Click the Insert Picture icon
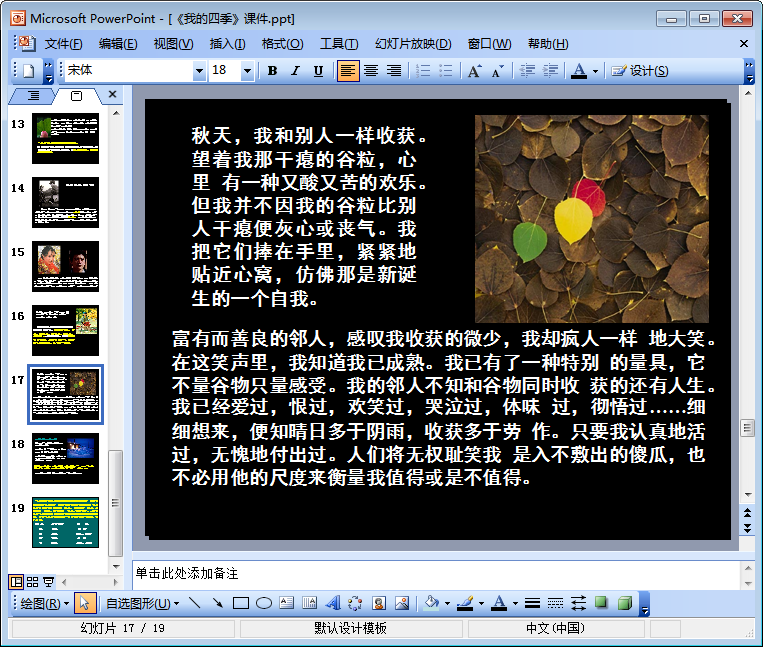Viewport: 763px width, 647px height. pyautogui.click(x=402, y=603)
